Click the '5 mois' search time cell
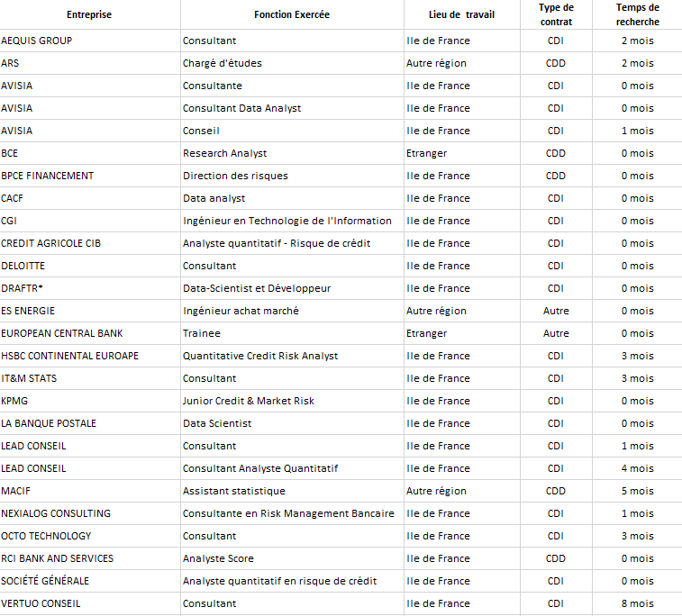 click(637, 491)
